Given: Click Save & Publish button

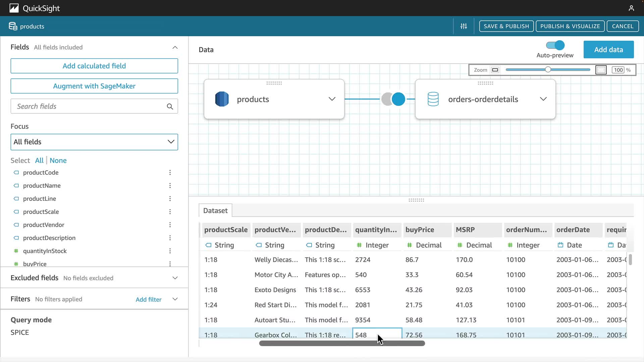Looking at the screenshot, I should tap(506, 26).
